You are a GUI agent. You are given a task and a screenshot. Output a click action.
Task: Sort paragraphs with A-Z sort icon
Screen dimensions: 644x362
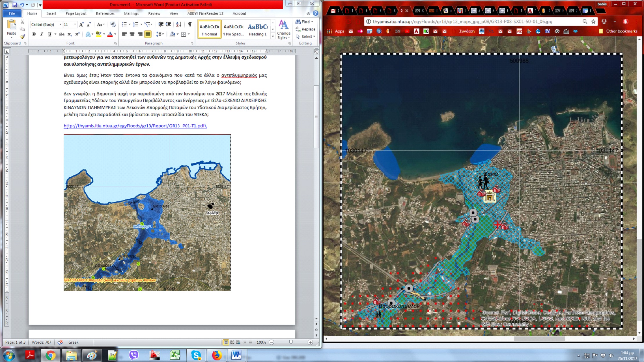click(178, 25)
